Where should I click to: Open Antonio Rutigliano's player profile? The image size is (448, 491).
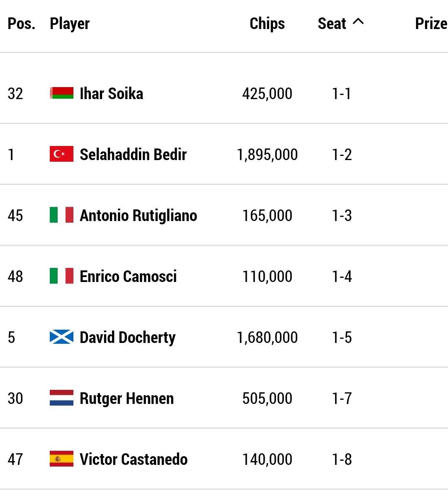pos(139,216)
